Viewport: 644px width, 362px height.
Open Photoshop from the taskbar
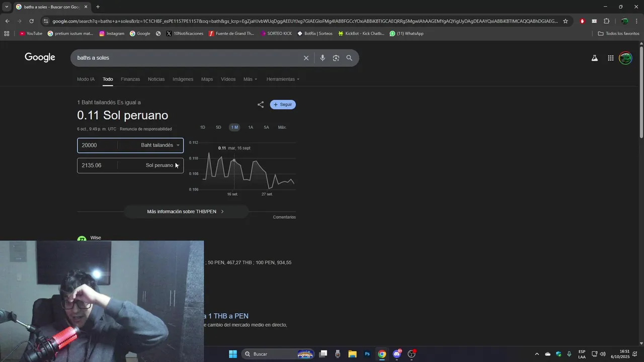[367, 354]
